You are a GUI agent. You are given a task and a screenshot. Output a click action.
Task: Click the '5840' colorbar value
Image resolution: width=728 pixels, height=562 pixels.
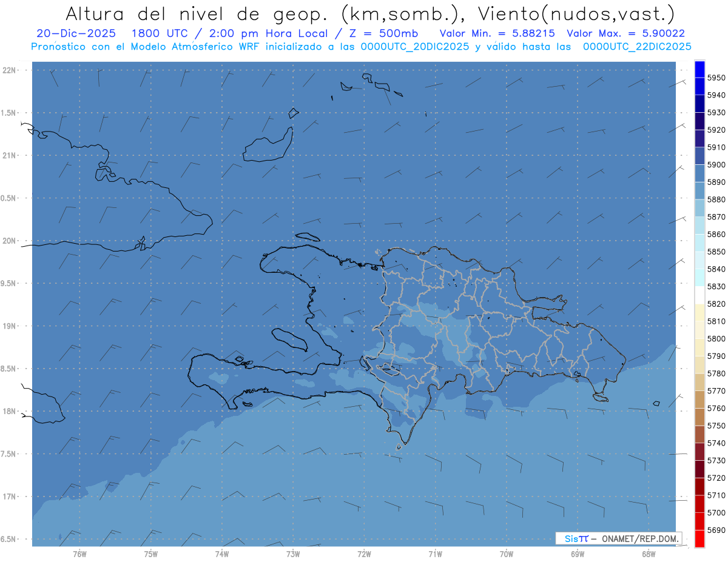click(716, 269)
